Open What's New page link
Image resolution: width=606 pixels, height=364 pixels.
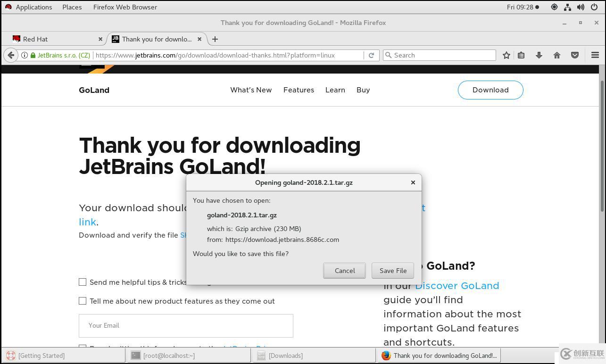251,90
